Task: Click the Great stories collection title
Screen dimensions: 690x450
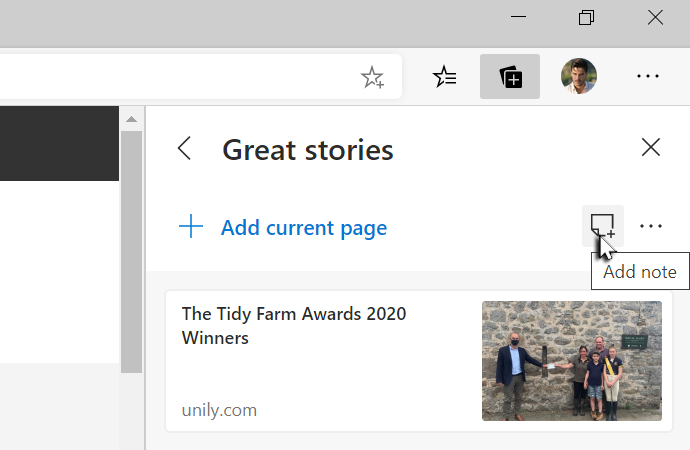Action: [307, 150]
